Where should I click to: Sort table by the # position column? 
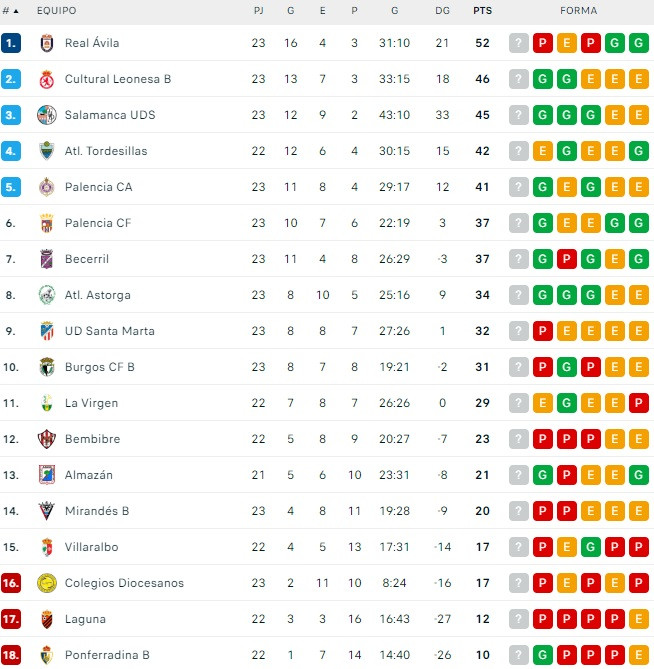(x=10, y=11)
